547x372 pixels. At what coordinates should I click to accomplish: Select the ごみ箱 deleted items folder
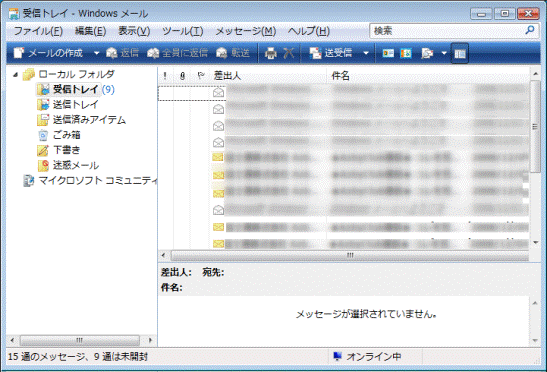point(66,135)
